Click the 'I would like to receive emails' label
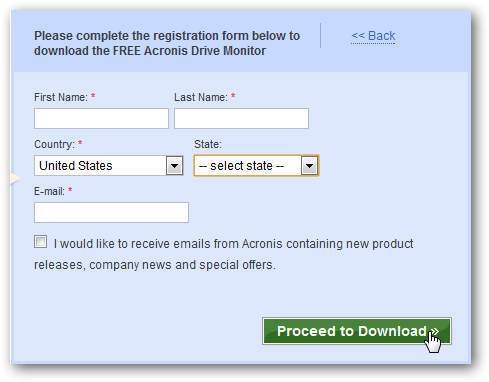This screenshot has width=489, height=382. pos(224,254)
